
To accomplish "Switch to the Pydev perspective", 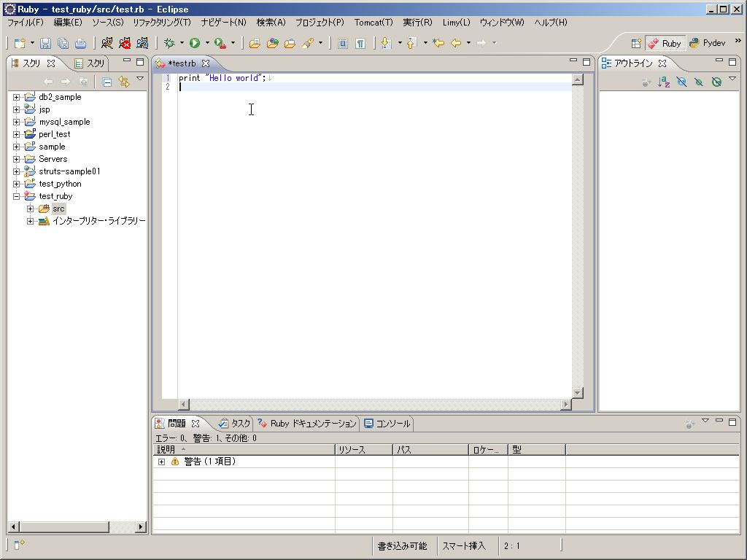I will pos(708,43).
